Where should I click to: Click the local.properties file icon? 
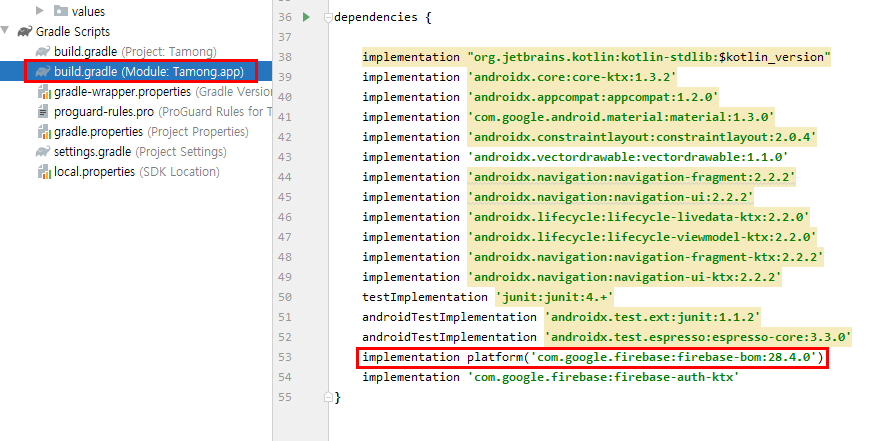tap(43, 171)
